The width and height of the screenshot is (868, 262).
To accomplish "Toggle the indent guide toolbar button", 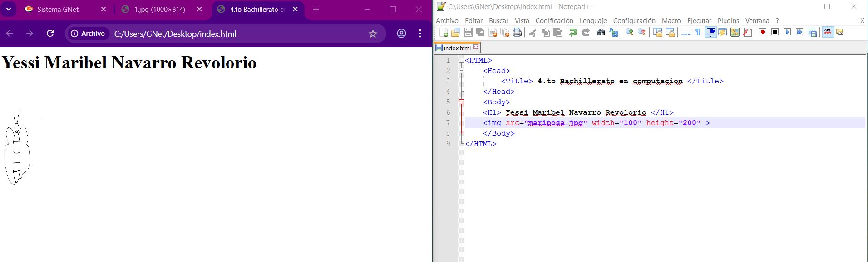I will 711,32.
